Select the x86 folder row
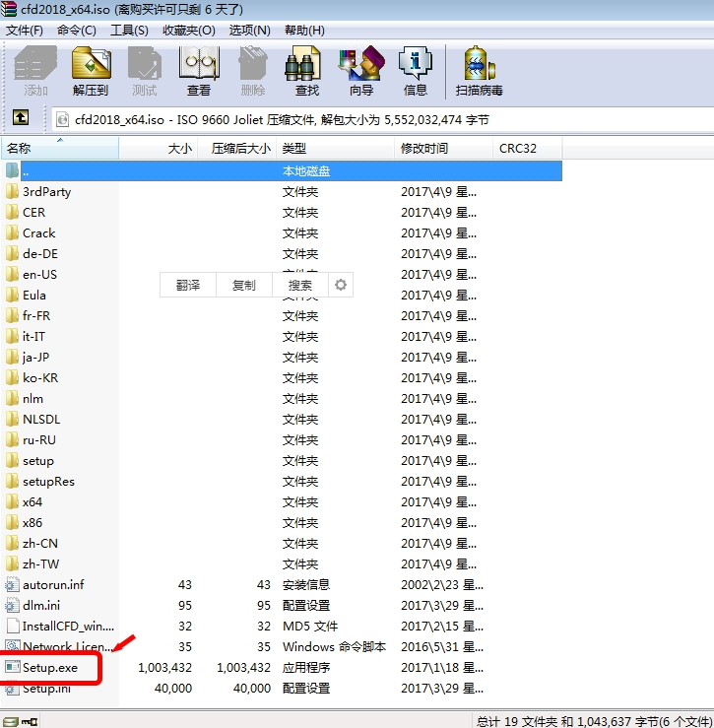Screen dimensions: 714x728 [x=282, y=523]
